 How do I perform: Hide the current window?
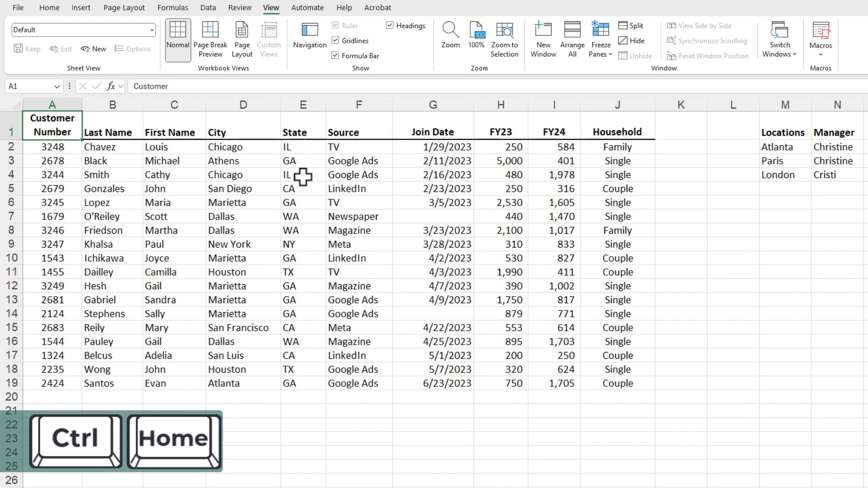pos(631,41)
